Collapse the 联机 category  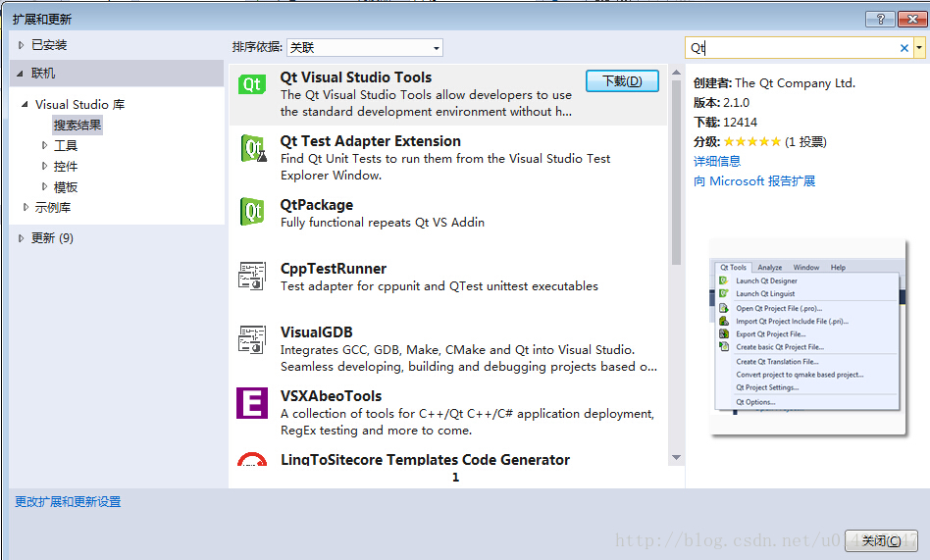[21, 74]
